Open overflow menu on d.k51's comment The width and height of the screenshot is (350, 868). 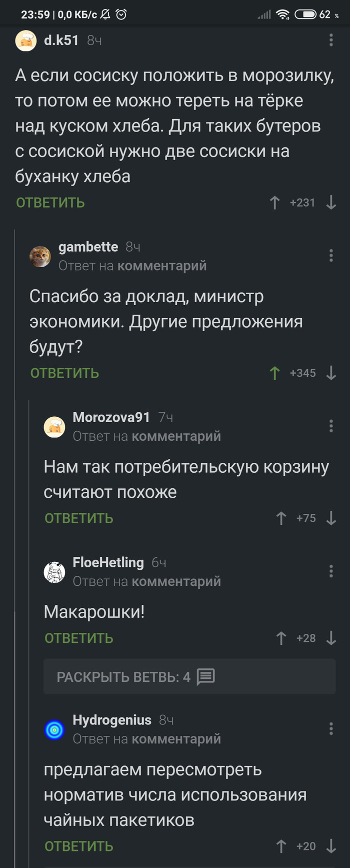331,40
